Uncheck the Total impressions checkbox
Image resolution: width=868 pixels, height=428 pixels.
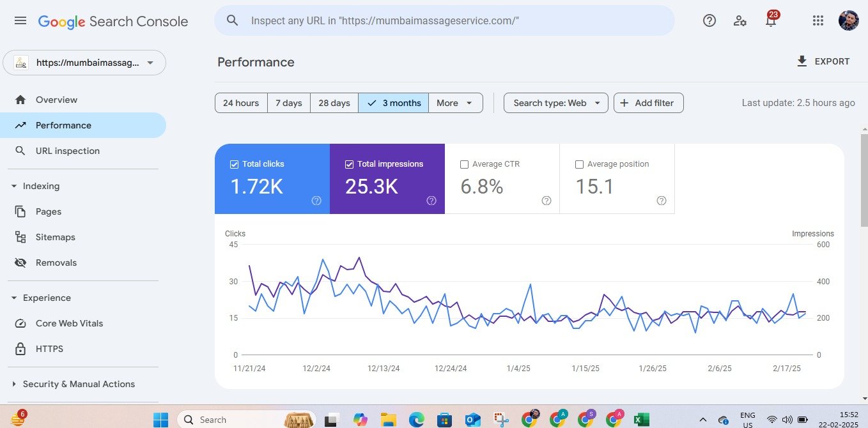pyautogui.click(x=349, y=164)
